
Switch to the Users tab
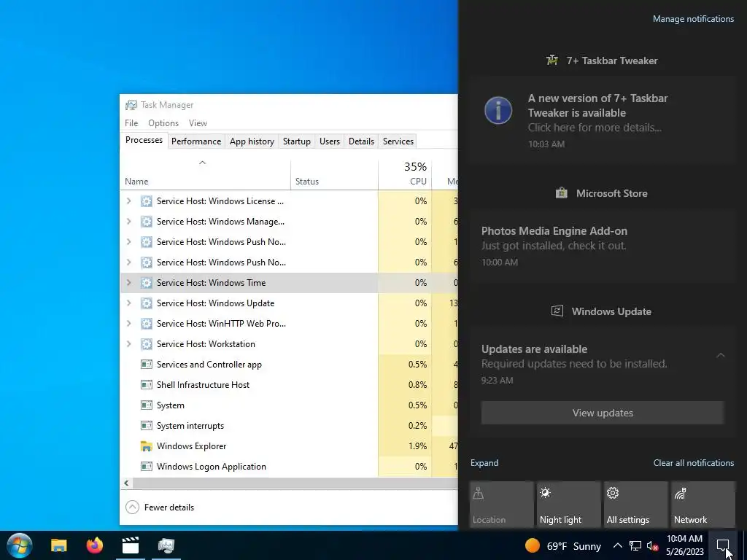click(x=330, y=141)
